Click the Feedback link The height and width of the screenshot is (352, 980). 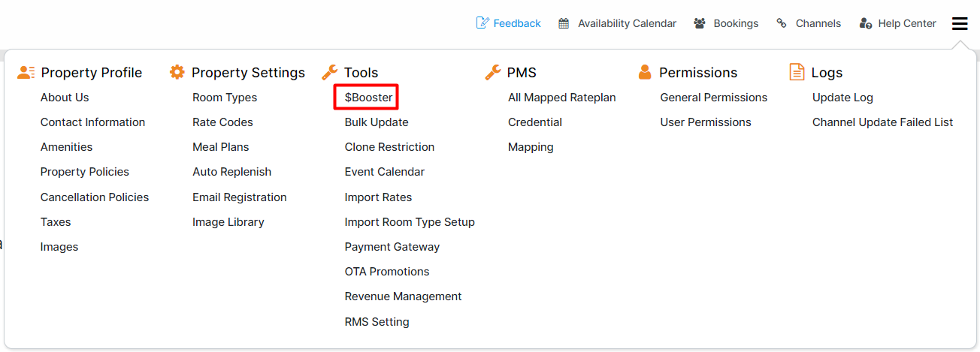point(517,23)
